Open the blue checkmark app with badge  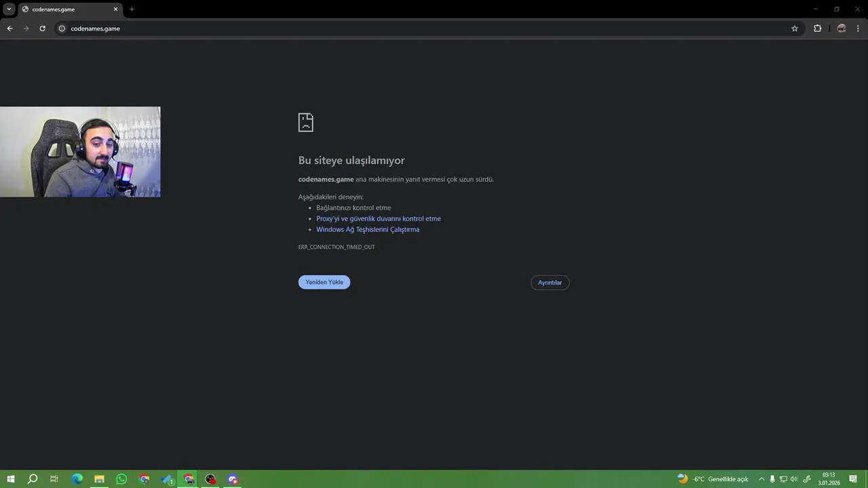click(167, 479)
